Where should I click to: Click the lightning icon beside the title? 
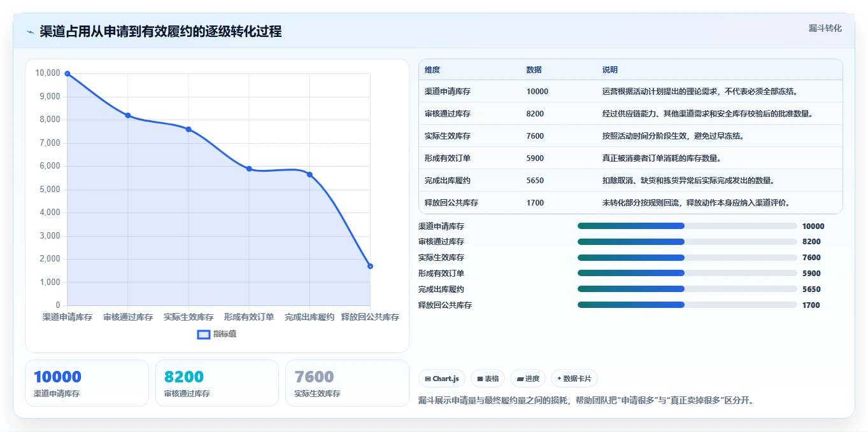click(30, 32)
